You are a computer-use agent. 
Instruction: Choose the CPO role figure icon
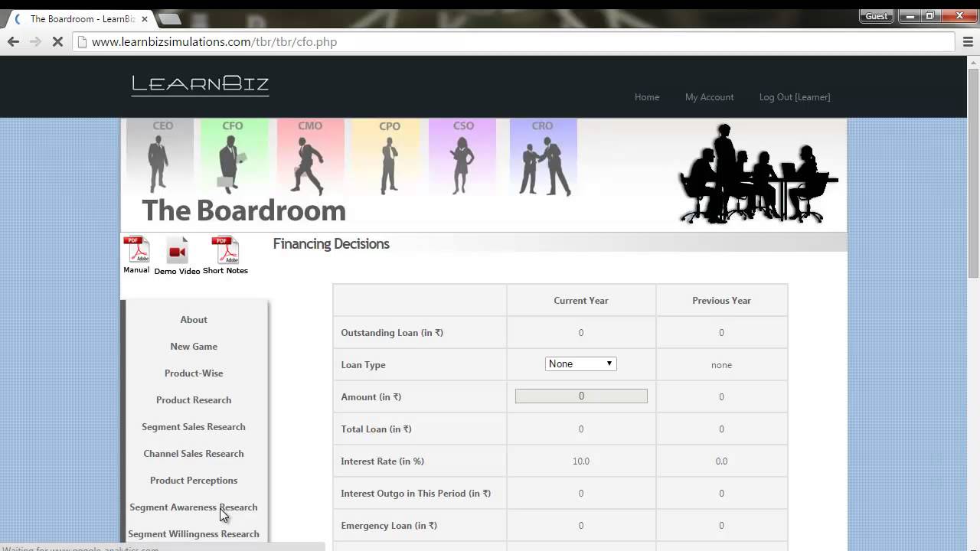pyautogui.click(x=389, y=157)
